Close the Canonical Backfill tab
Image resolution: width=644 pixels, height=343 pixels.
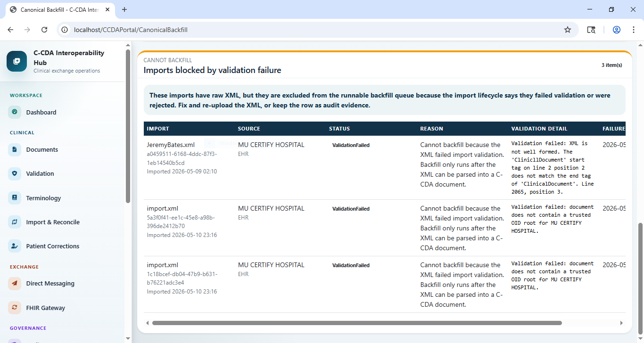tap(107, 9)
